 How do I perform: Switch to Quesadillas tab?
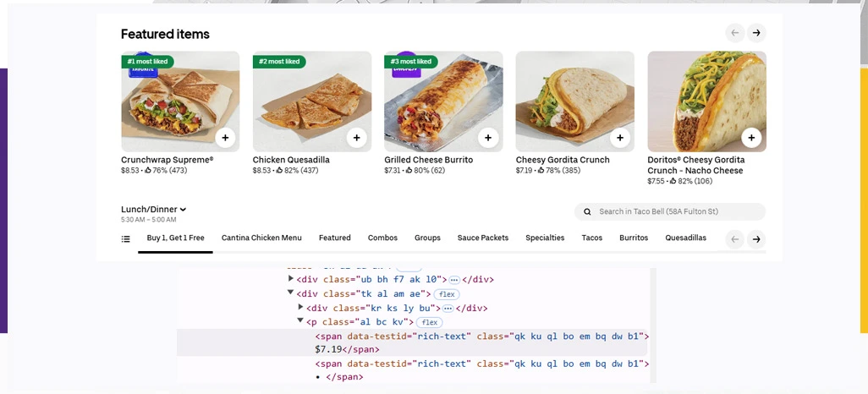(x=686, y=238)
